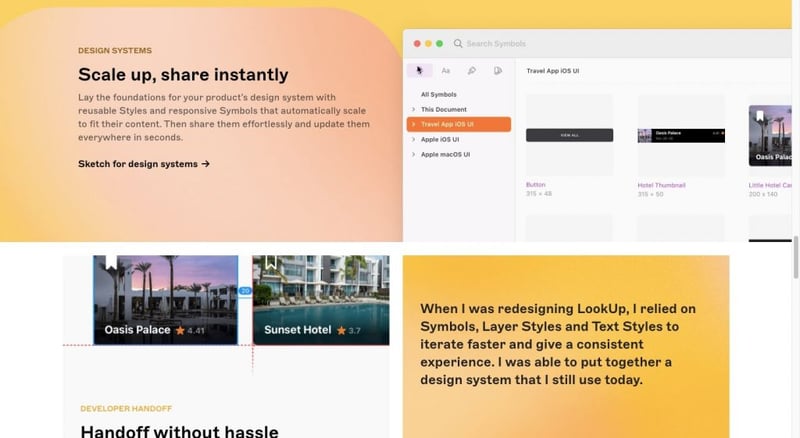Screen dimensions: 800x438
Task: Open the Layer Styles brush tab
Action: 471,70
